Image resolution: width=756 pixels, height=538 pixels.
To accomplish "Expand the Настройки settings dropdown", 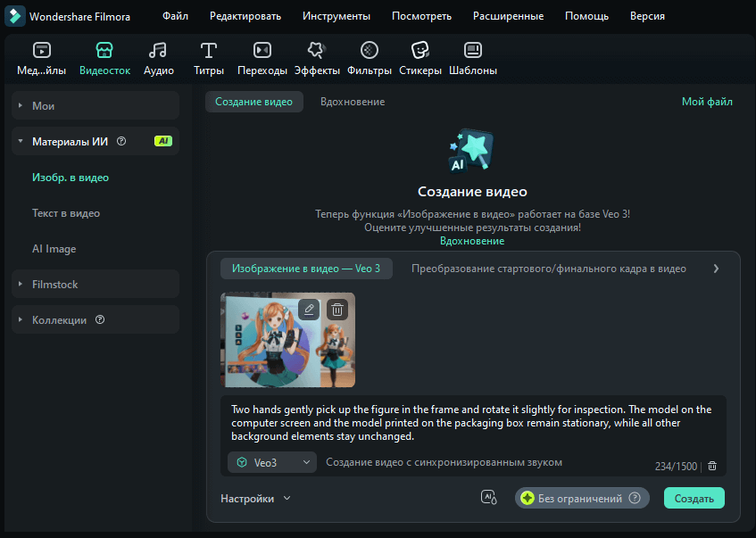I will (x=255, y=499).
